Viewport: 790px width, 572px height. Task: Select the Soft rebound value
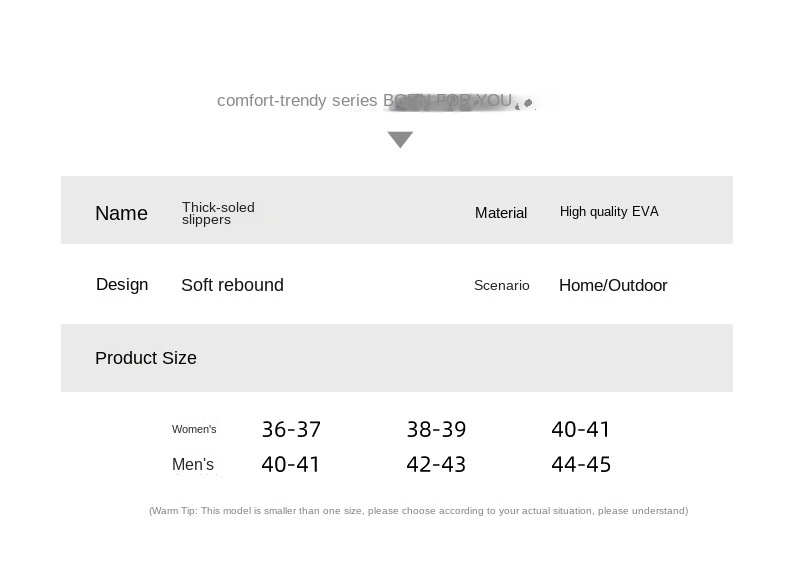click(x=232, y=285)
